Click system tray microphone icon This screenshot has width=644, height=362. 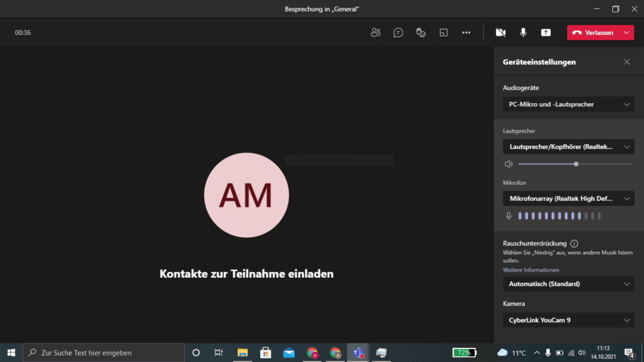click(547, 352)
